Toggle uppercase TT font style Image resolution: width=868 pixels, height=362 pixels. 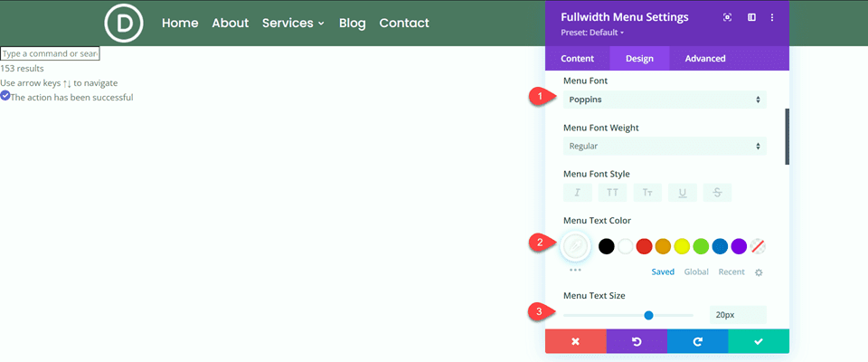point(612,193)
